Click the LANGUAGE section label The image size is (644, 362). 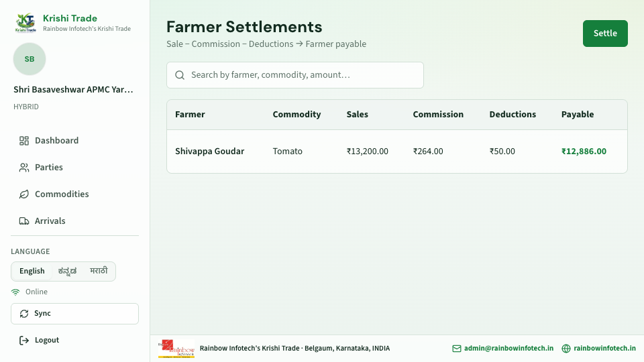(x=30, y=251)
